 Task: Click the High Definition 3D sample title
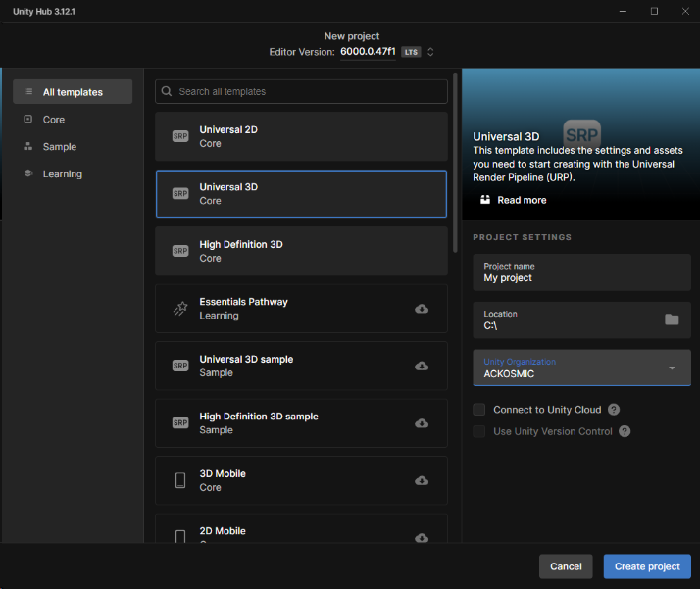pyautogui.click(x=259, y=417)
